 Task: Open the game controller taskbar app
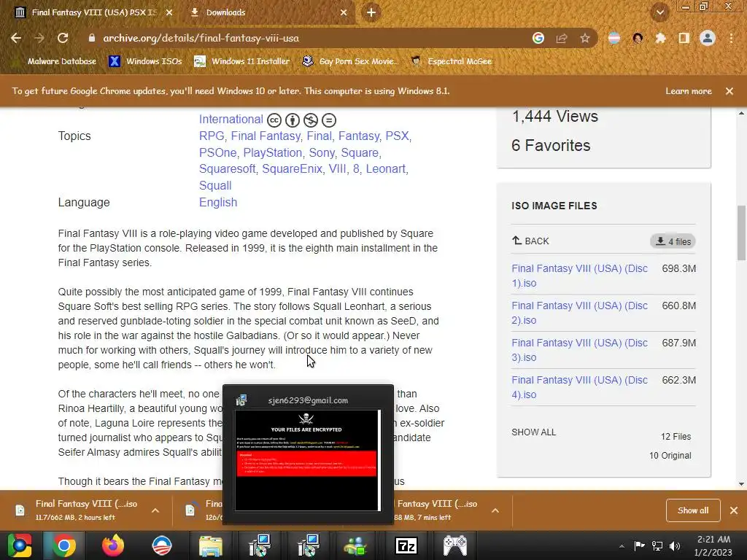pos(455,545)
